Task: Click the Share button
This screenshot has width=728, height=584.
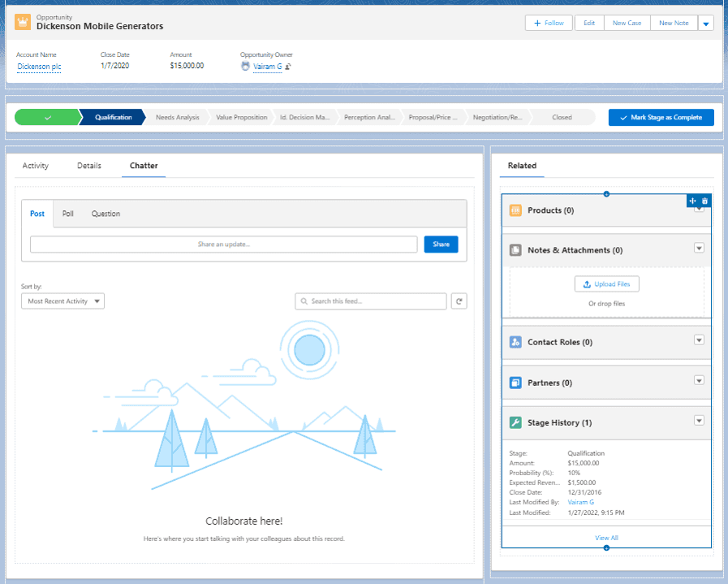Action: tap(441, 244)
